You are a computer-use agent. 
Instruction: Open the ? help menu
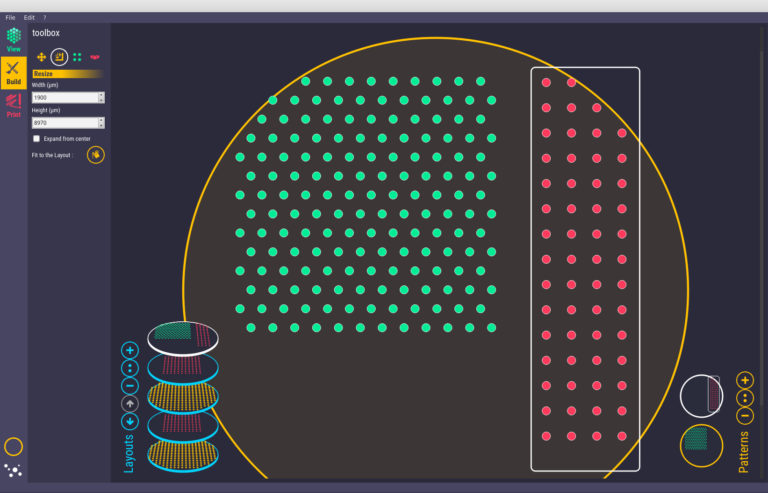click(45, 18)
